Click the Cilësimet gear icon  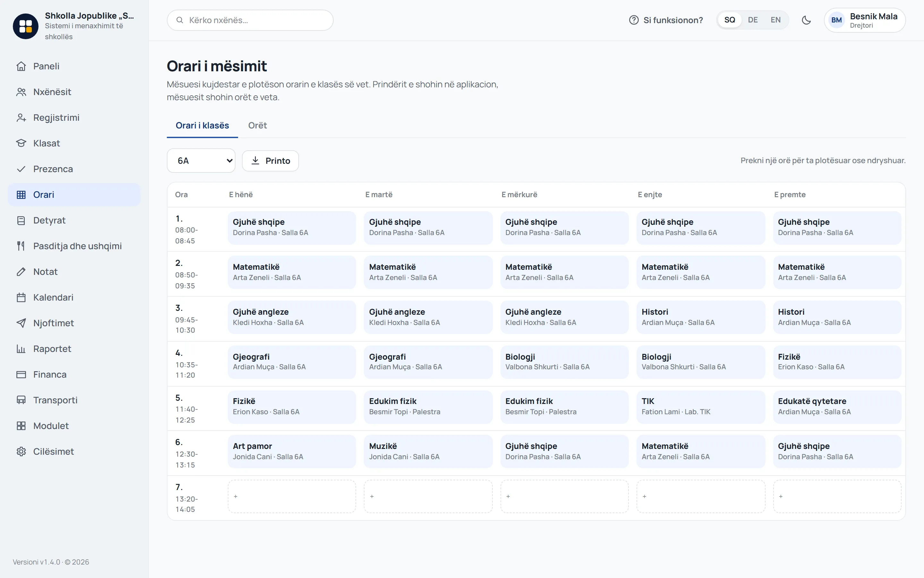[x=21, y=451]
